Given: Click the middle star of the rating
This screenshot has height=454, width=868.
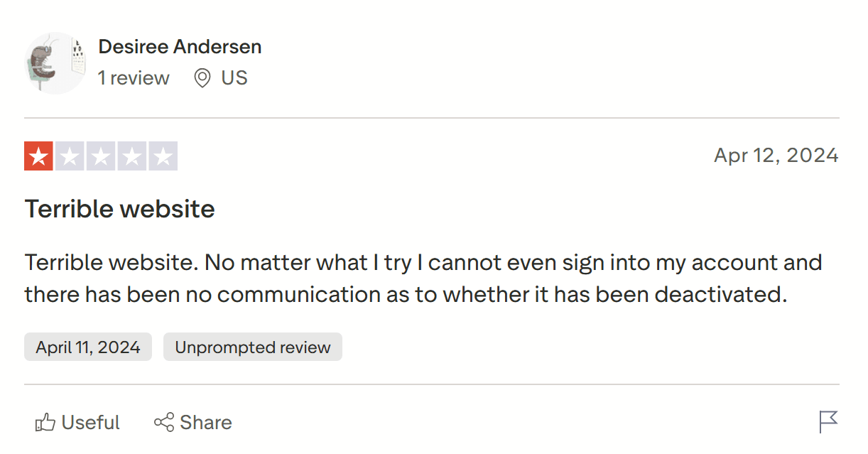Looking at the screenshot, I should pos(101,155).
